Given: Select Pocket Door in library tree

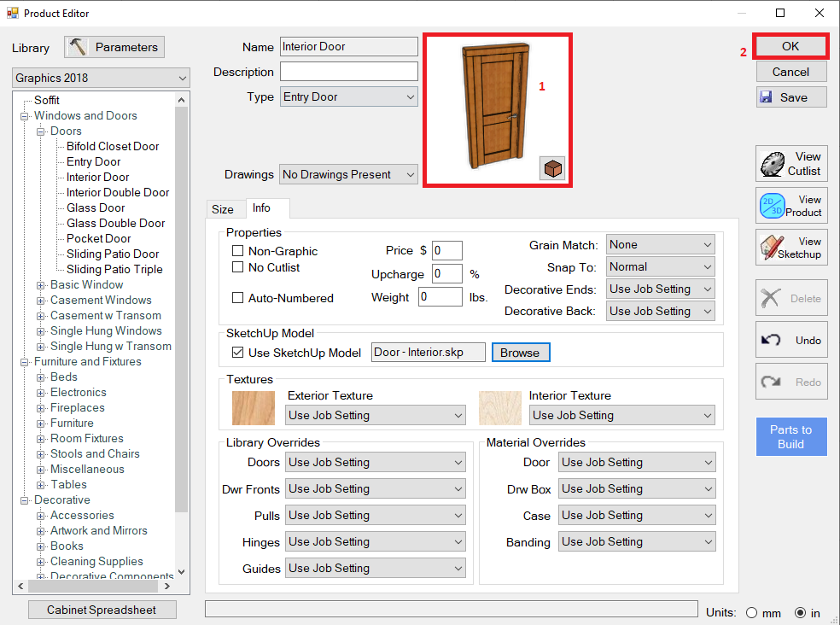Looking at the screenshot, I should pyautogui.click(x=98, y=238).
